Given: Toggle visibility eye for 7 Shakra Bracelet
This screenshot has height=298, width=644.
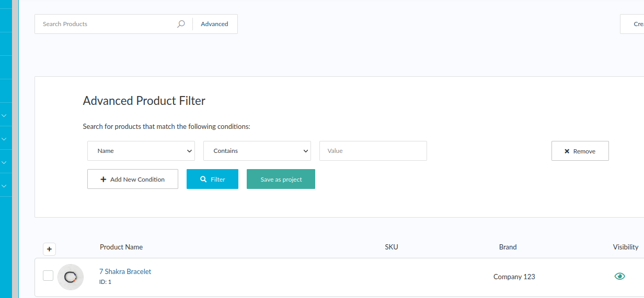Looking at the screenshot, I should coord(619,277).
